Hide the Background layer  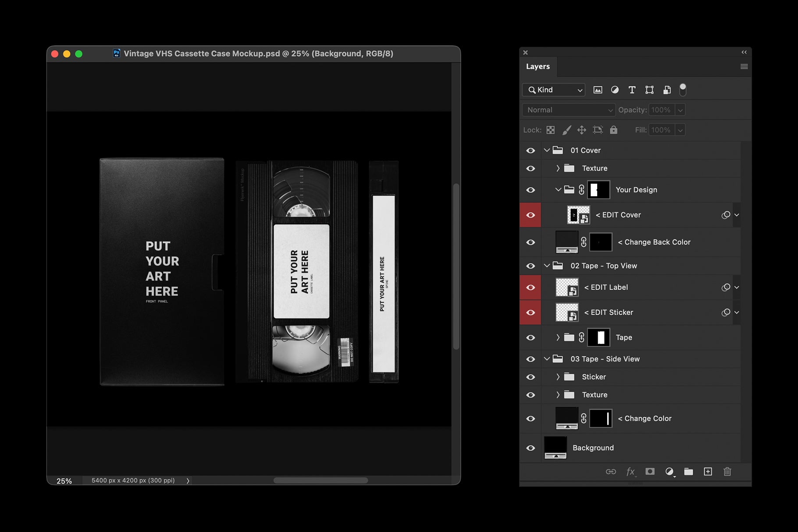click(531, 448)
